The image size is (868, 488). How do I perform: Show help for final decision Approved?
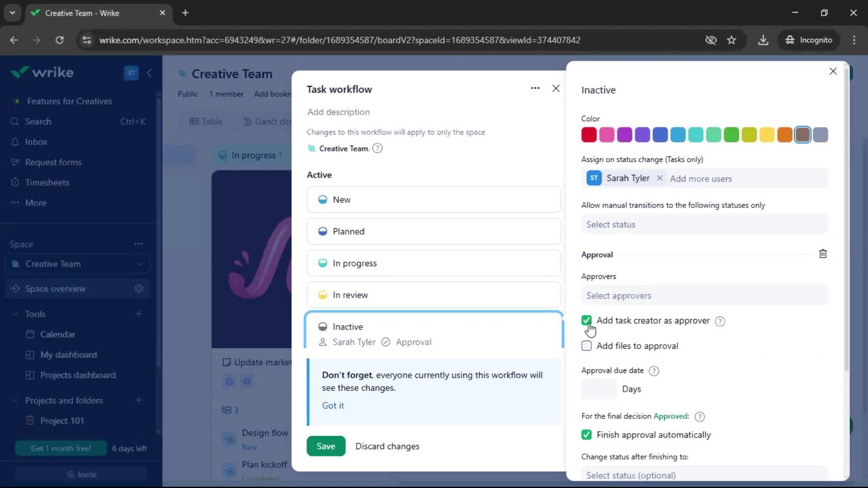point(699,417)
